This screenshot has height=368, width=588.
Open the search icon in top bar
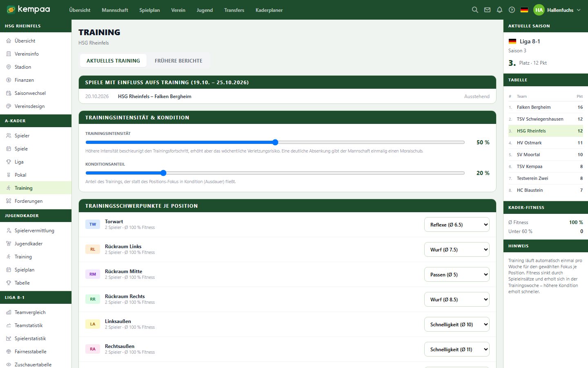(x=475, y=10)
